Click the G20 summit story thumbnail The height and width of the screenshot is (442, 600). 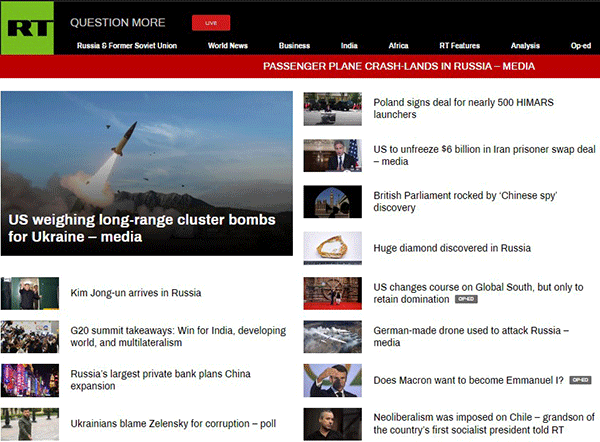click(30, 337)
